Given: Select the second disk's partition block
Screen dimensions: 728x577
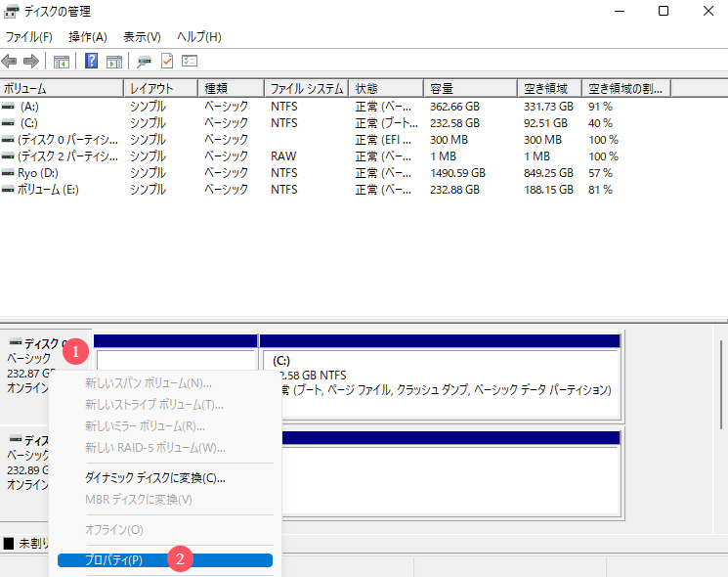Looking at the screenshot, I should pos(450,474).
